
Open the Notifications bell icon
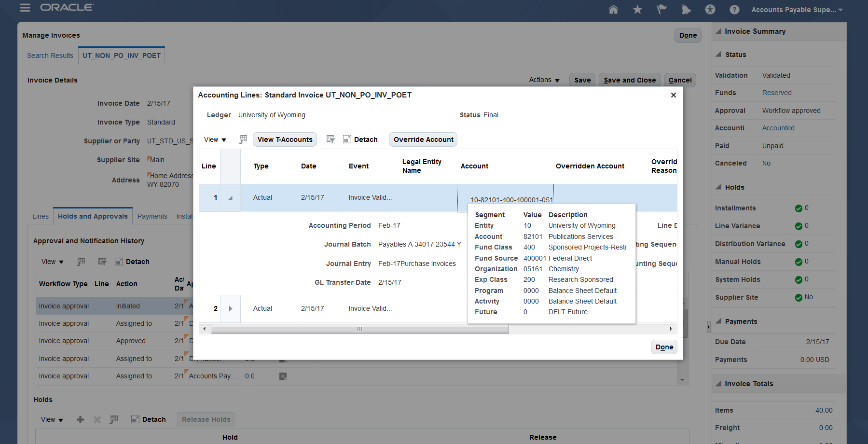point(686,10)
